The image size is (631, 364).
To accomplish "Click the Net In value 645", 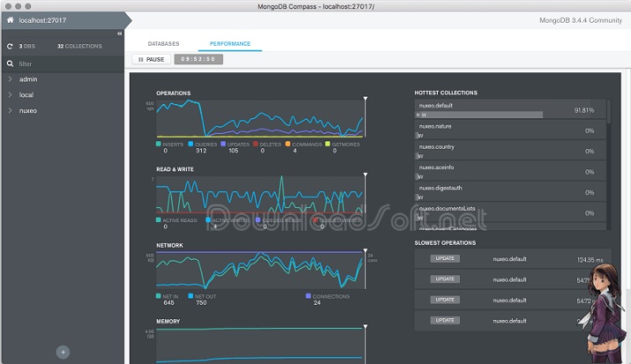I will pyautogui.click(x=169, y=302).
